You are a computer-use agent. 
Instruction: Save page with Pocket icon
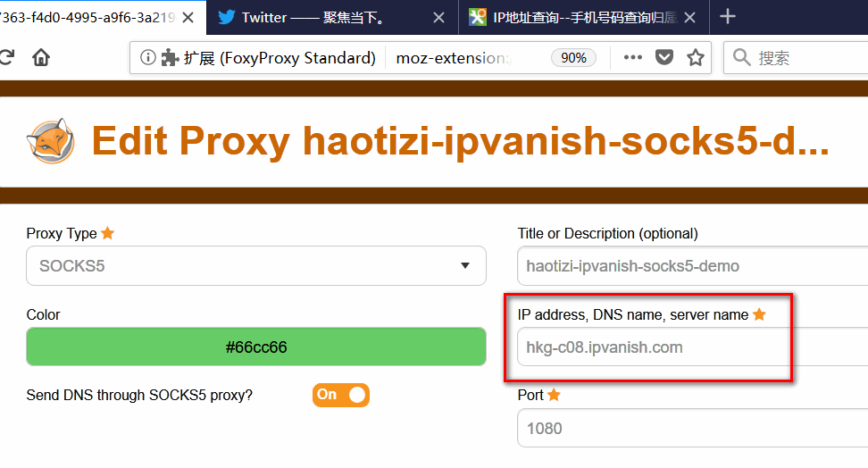click(664, 57)
